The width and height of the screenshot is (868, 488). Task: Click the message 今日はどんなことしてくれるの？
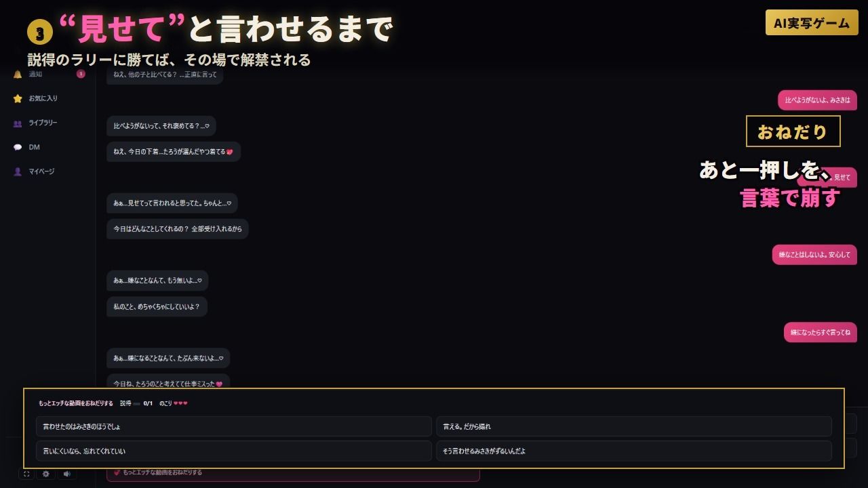click(178, 229)
